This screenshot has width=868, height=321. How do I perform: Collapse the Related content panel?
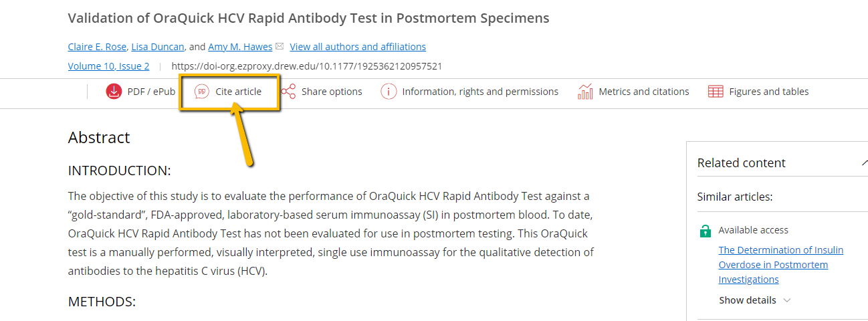coord(864,163)
